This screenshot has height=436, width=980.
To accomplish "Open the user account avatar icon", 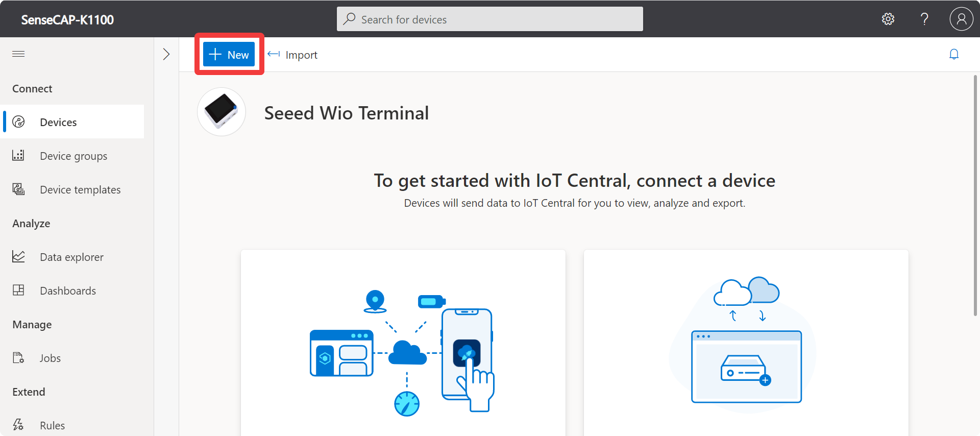I will (x=961, y=19).
